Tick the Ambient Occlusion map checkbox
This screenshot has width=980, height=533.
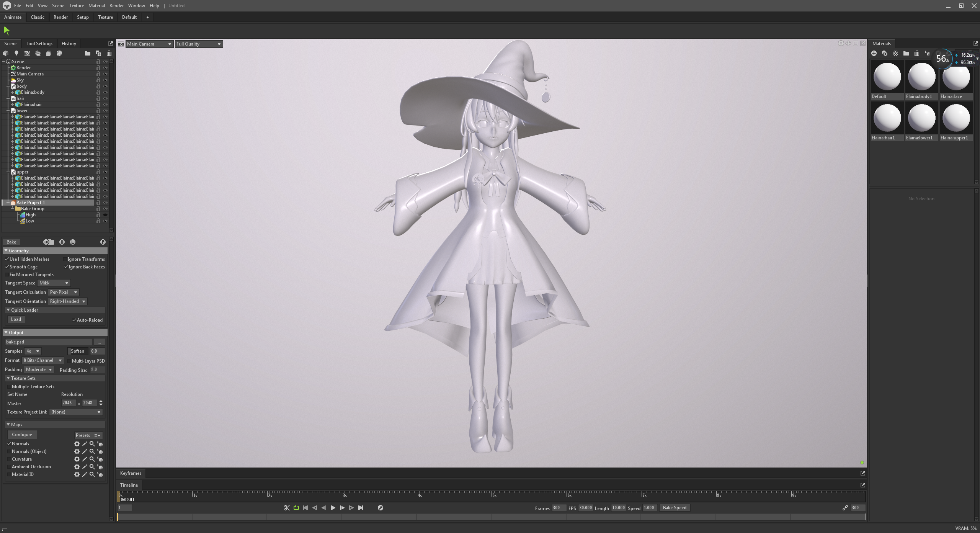(x=9, y=467)
